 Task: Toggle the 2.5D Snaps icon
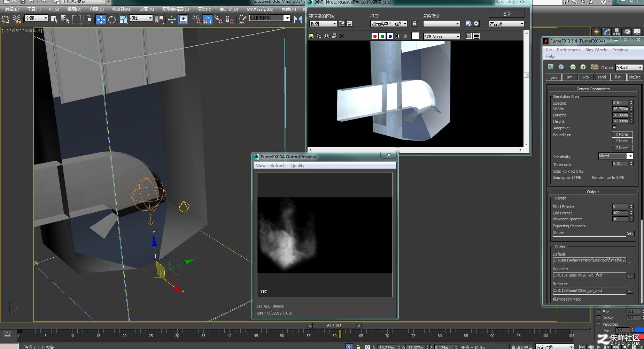196,19
